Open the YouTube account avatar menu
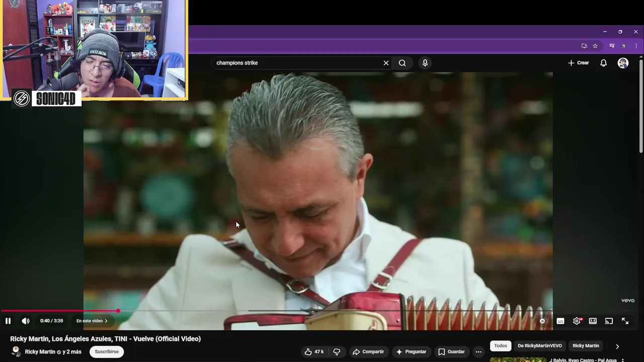The height and width of the screenshot is (362, 644). 623,63
